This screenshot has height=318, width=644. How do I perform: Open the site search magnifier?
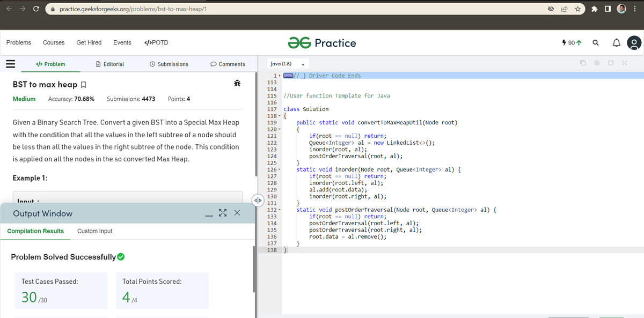tap(596, 43)
